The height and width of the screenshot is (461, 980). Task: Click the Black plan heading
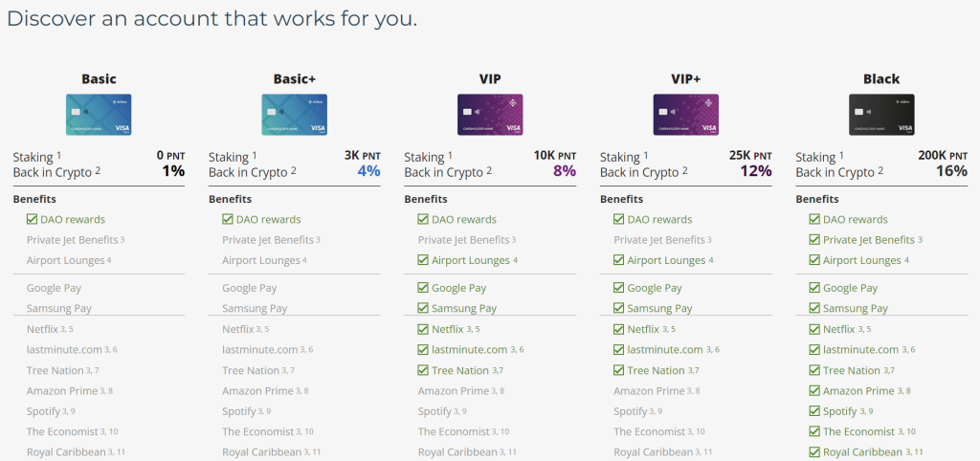tap(881, 79)
